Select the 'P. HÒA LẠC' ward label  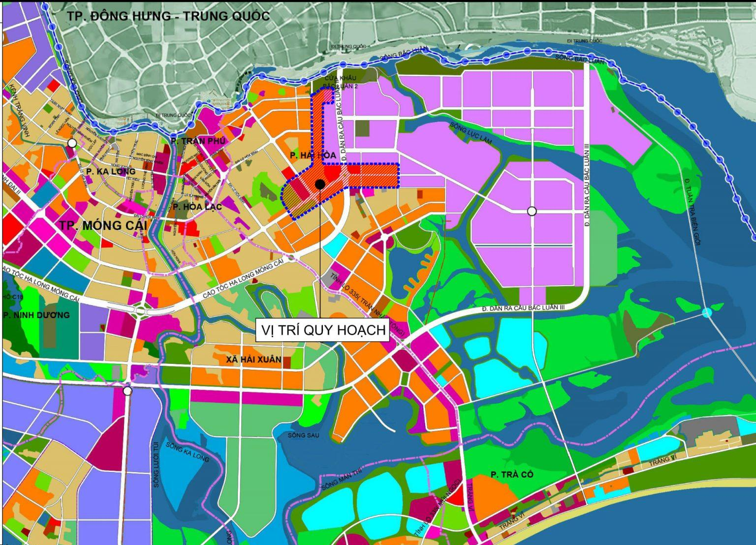pos(197,206)
